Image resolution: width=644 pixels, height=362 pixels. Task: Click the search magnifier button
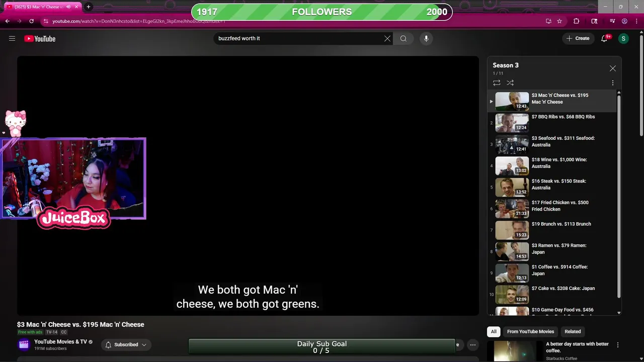[x=404, y=38]
